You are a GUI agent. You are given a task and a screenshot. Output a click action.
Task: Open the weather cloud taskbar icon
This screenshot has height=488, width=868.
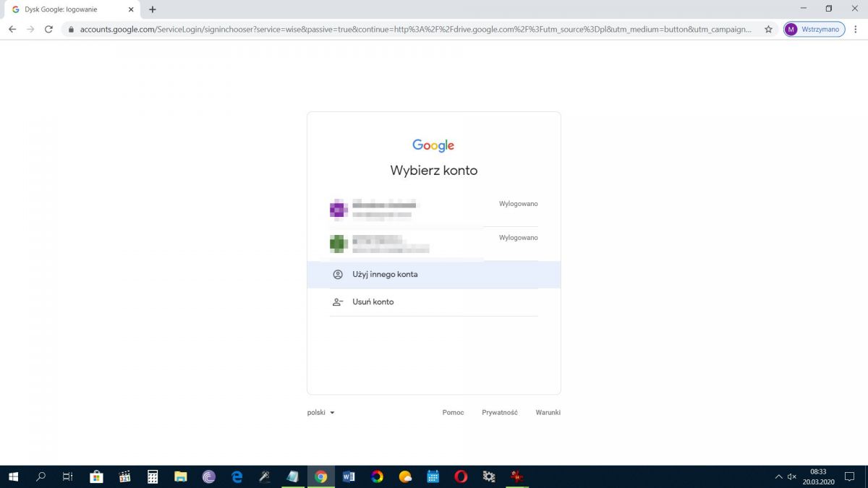405,476
